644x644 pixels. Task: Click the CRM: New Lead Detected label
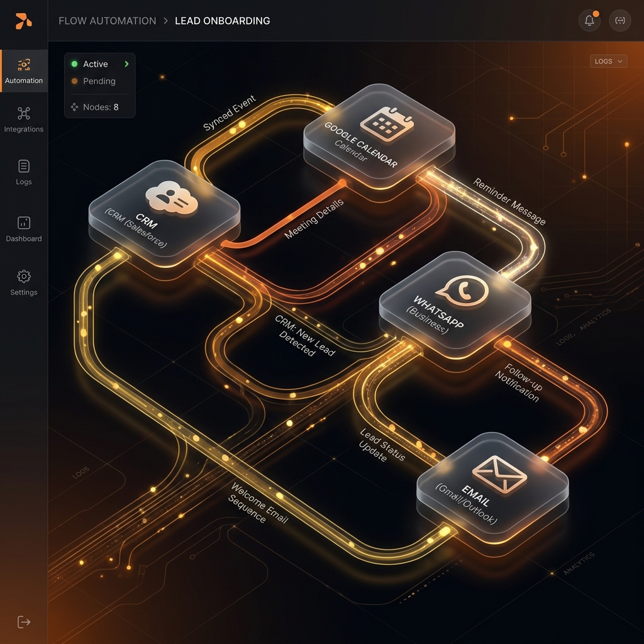(x=304, y=336)
